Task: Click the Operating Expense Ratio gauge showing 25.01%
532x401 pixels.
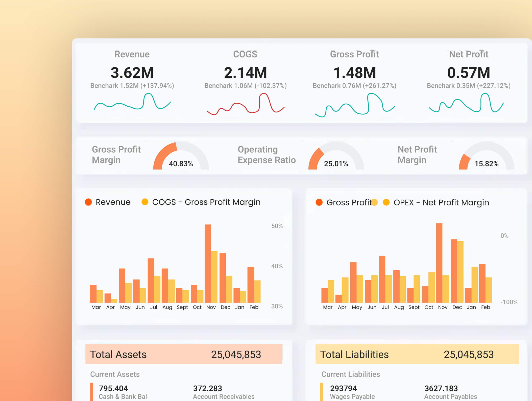Action: click(x=336, y=156)
